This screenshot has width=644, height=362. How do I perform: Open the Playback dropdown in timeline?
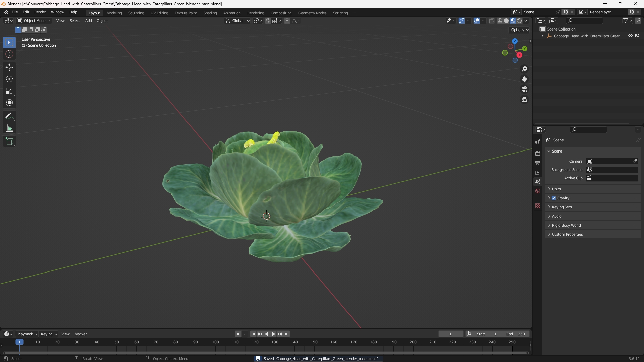click(27, 334)
